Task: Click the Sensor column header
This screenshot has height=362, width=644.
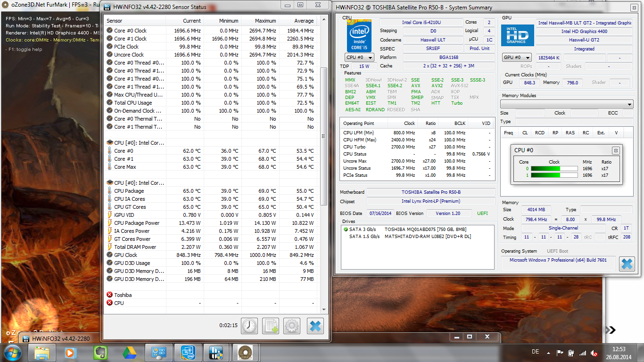Action: [135, 21]
